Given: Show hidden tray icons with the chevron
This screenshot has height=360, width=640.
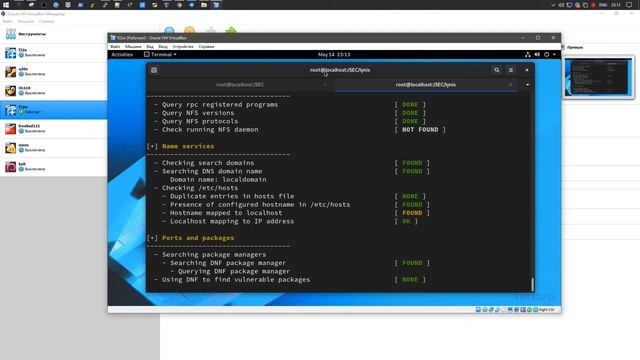Looking at the screenshot, I should coord(553,5).
